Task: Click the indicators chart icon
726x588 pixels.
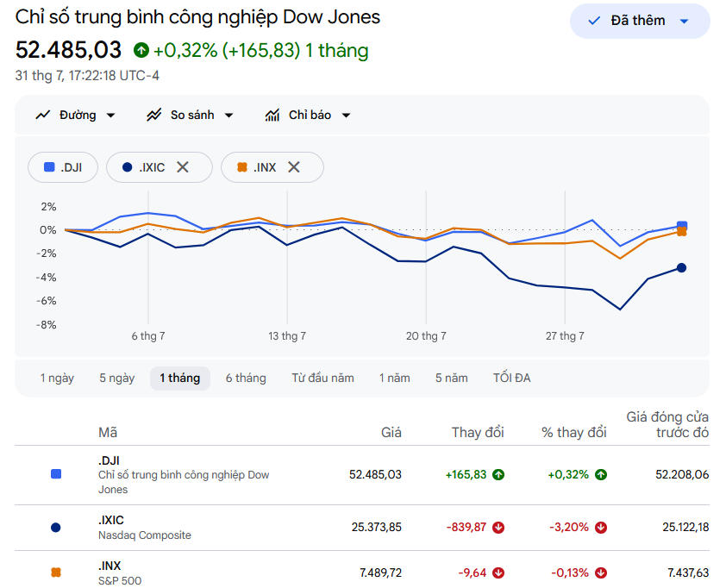Action: [x=272, y=115]
